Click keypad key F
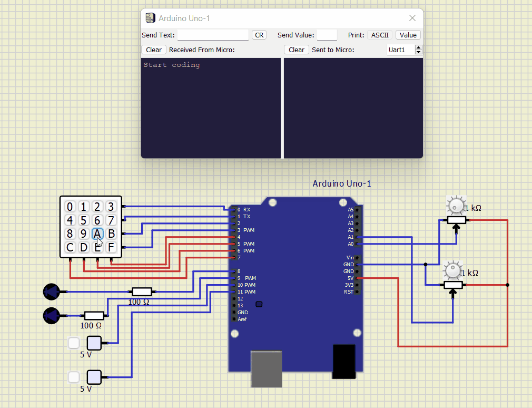 click(x=111, y=247)
